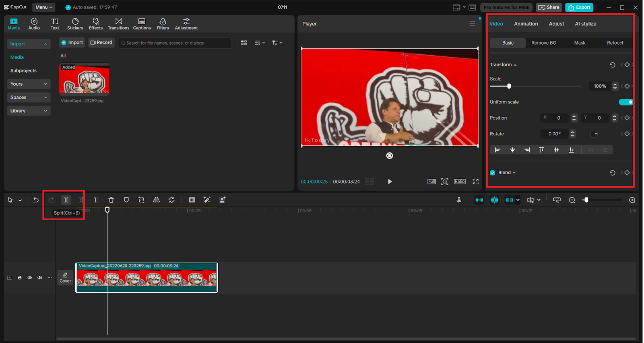Click the Crop icon in timeline toolbar
Screen dimensions: 644x343
[141, 200]
